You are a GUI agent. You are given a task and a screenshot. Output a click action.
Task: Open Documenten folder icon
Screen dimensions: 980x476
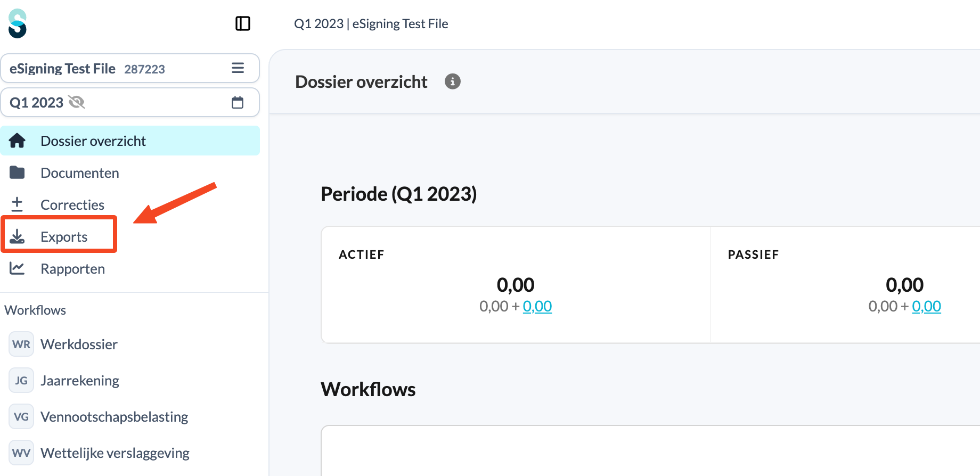[x=17, y=173]
